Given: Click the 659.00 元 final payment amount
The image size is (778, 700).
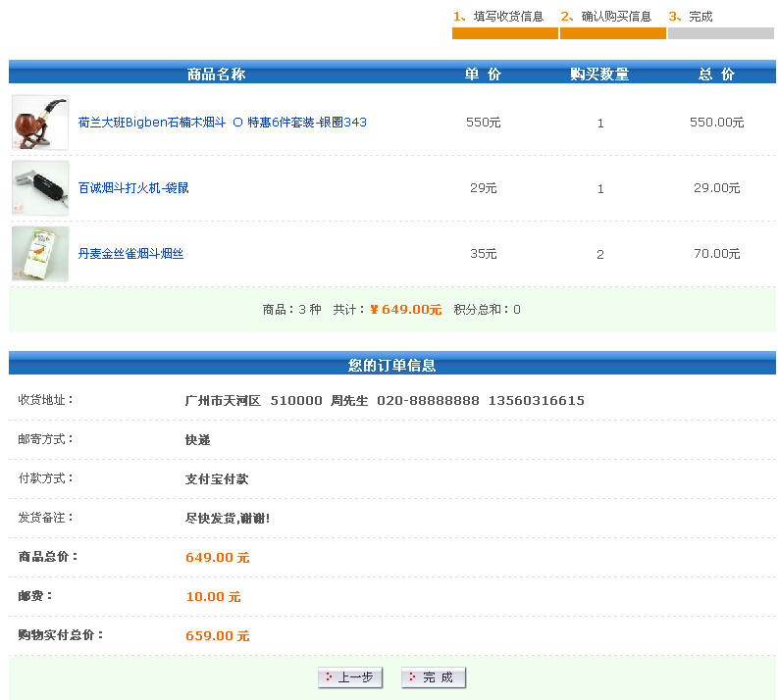Looking at the screenshot, I should [217, 636].
